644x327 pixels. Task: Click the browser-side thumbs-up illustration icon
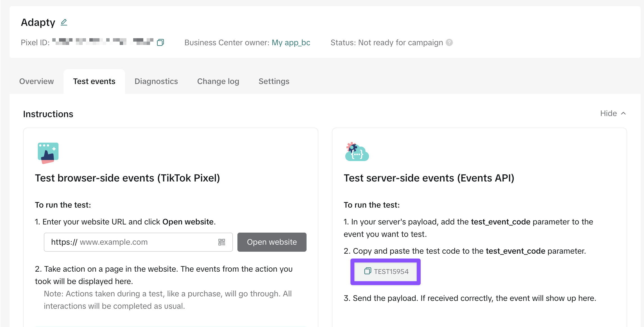[48, 153]
